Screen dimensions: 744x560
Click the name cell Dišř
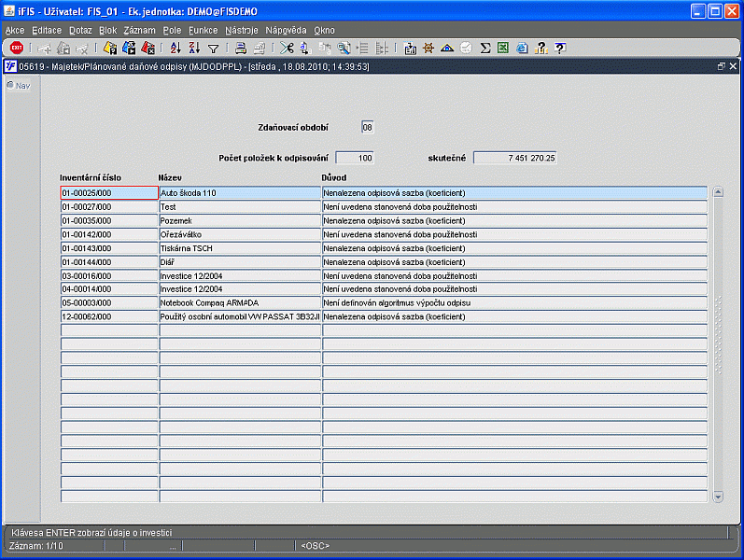[240, 262]
